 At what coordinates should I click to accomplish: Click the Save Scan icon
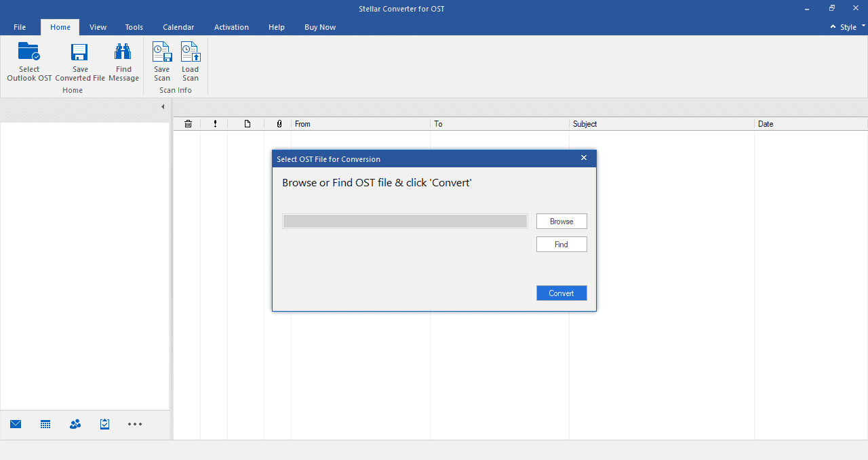161,52
